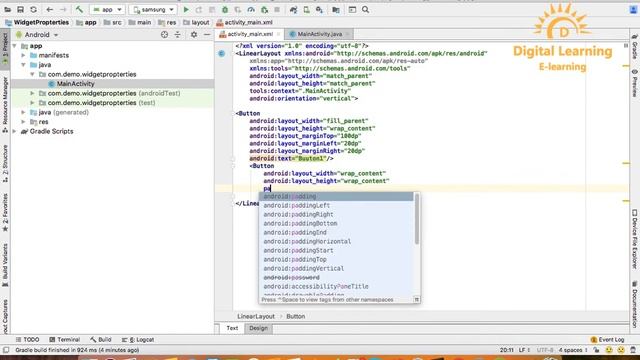The image size is (640, 360).
Task: Click the Collapse All icon in Project panel
Action: pyautogui.click(x=178, y=35)
